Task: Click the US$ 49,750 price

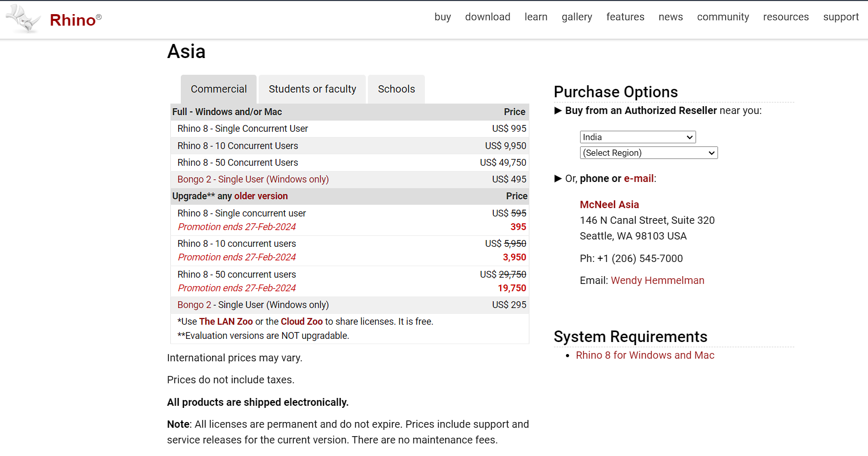Action: click(503, 163)
